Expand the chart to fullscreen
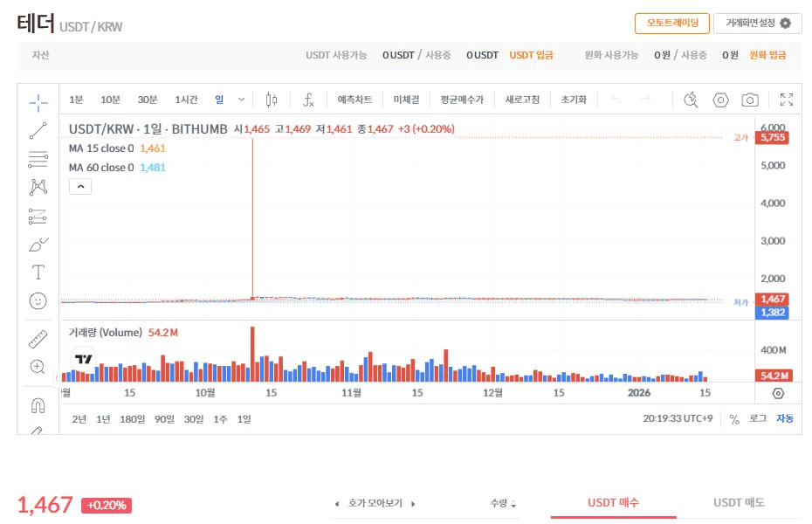 tap(787, 100)
